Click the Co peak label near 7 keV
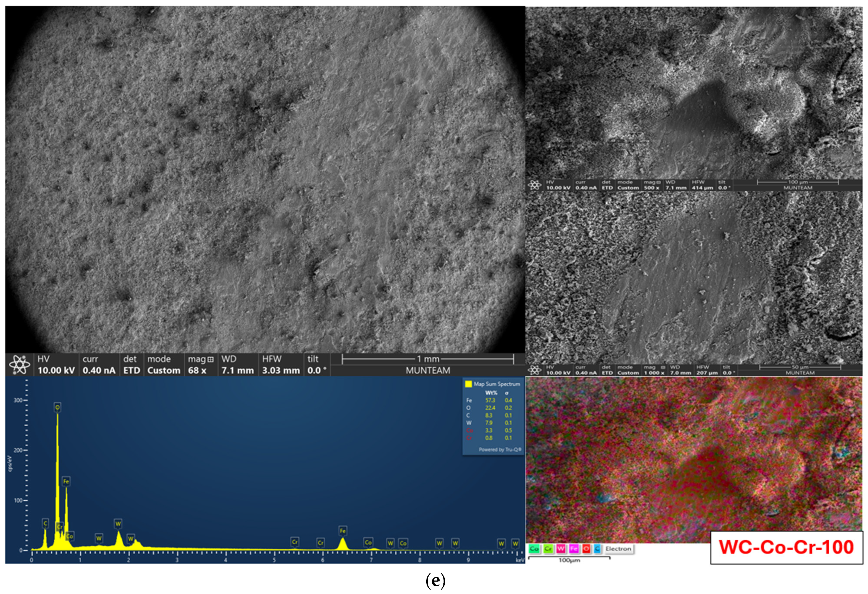Image resolution: width=868 pixels, height=594 pixels. (368, 542)
